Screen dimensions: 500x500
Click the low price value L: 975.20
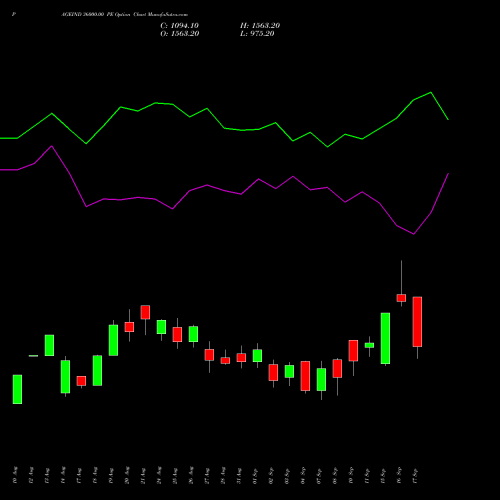coord(257,34)
